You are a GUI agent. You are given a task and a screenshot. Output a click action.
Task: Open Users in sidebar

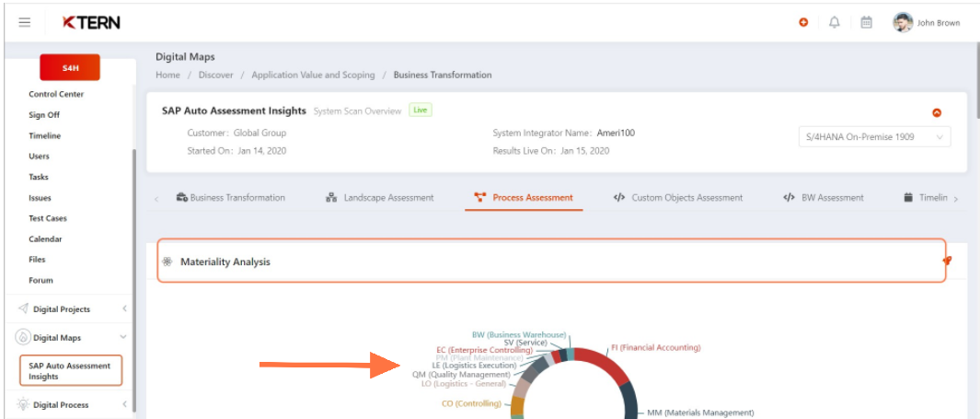[39, 157]
